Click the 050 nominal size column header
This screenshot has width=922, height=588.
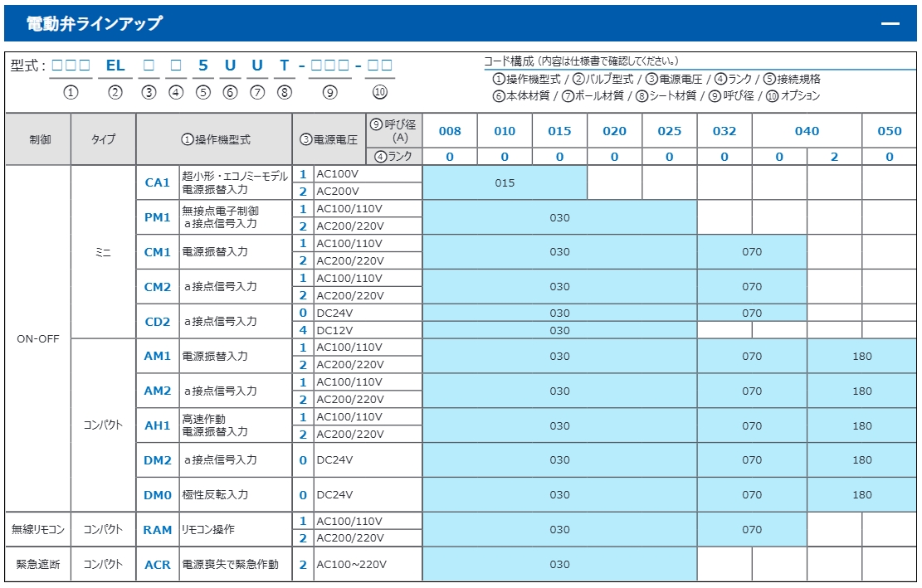pos(889,131)
